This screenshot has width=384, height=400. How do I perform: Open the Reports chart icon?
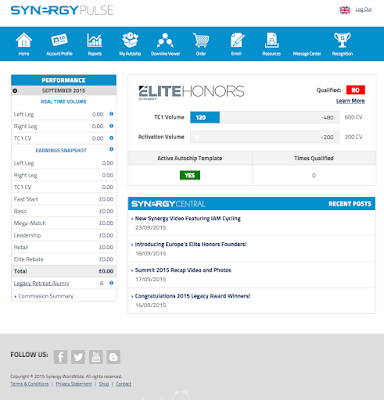coord(95,40)
